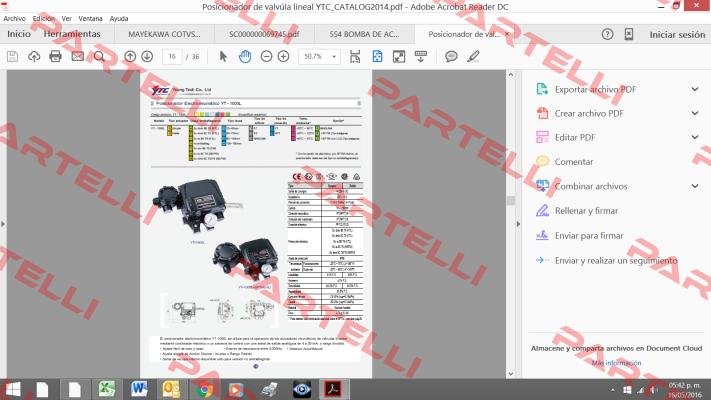Open the Ver menu

pyautogui.click(x=67, y=19)
